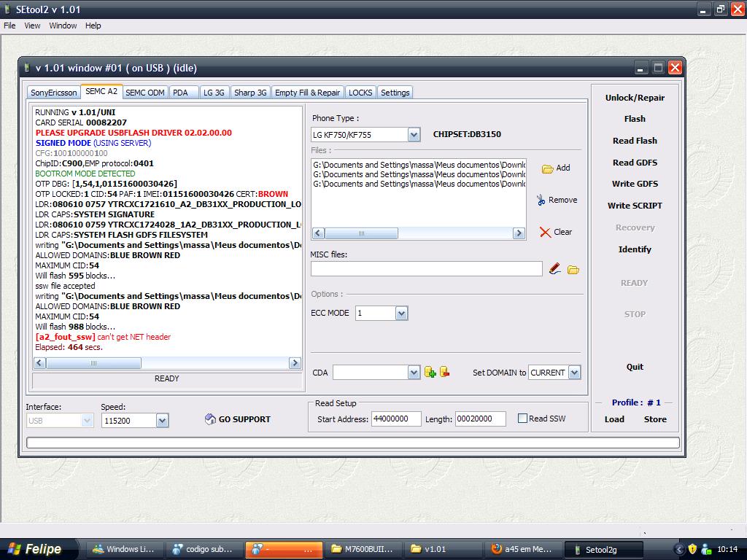Click the GO SUPPORT icon
The width and height of the screenshot is (747, 560).
(x=210, y=419)
